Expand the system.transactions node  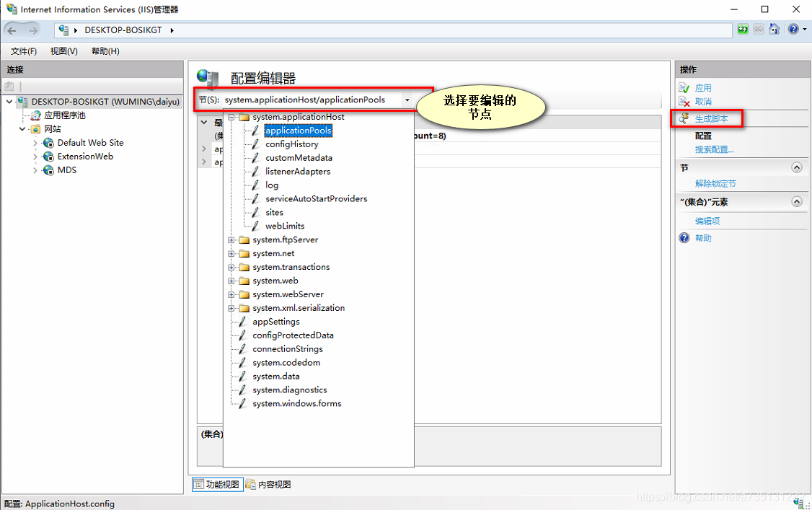tap(231, 267)
